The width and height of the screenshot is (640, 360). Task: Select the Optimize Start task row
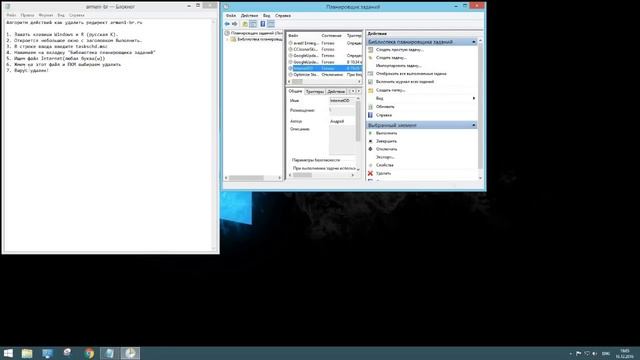(325, 75)
